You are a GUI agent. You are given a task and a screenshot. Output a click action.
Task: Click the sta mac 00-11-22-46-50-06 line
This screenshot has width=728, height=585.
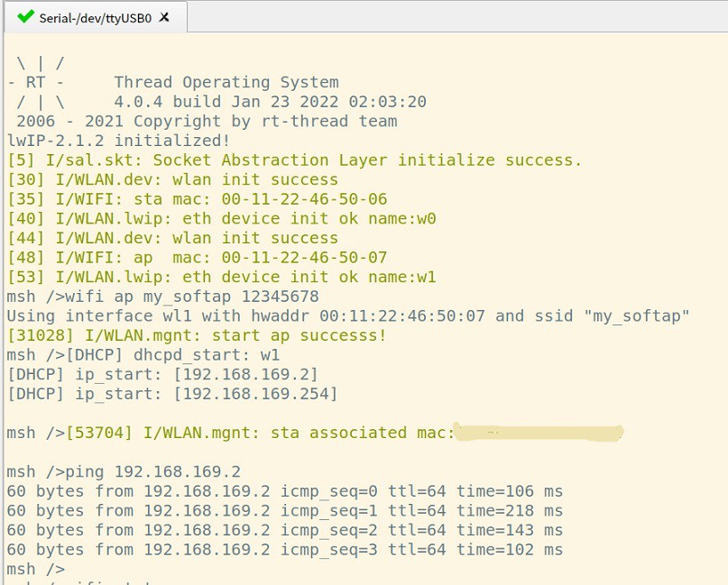tap(197, 199)
